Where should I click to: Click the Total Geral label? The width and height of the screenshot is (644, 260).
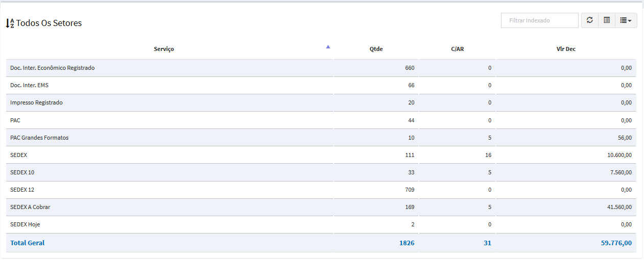pos(28,243)
